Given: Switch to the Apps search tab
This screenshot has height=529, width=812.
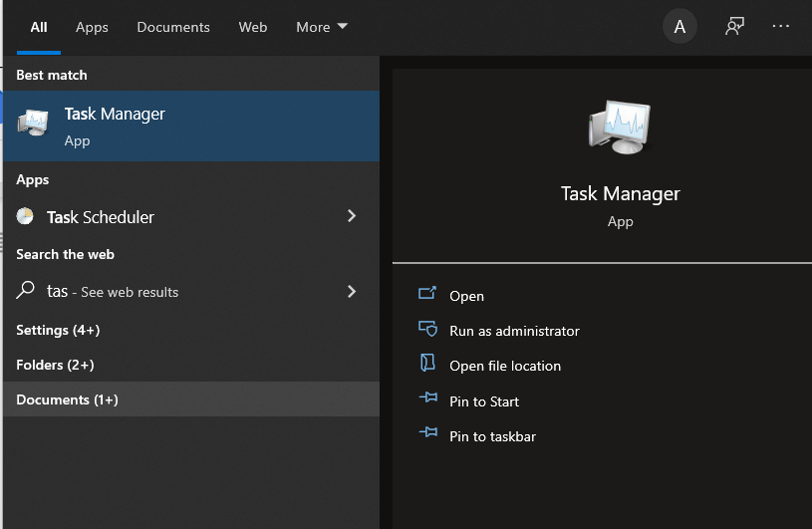Looking at the screenshot, I should (92, 27).
